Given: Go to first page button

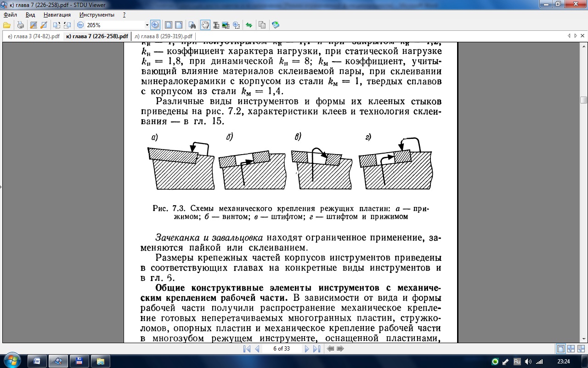Looking at the screenshot, I should [247, 349].
